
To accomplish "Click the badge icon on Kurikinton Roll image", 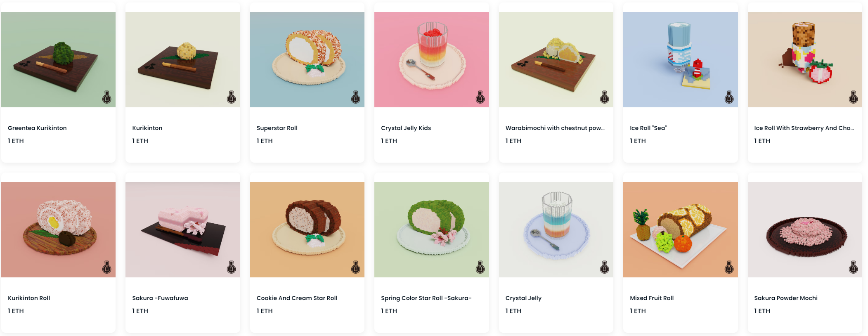I will tap(107, 267).
